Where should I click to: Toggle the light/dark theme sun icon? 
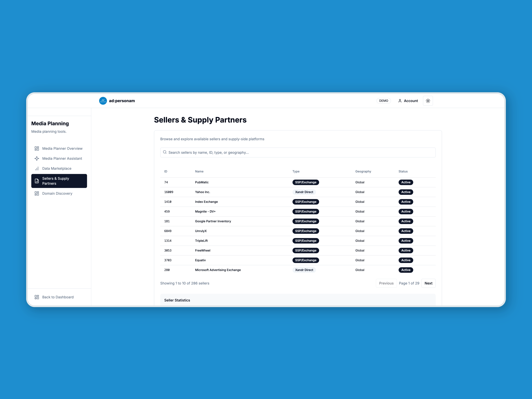click(428, 101)
